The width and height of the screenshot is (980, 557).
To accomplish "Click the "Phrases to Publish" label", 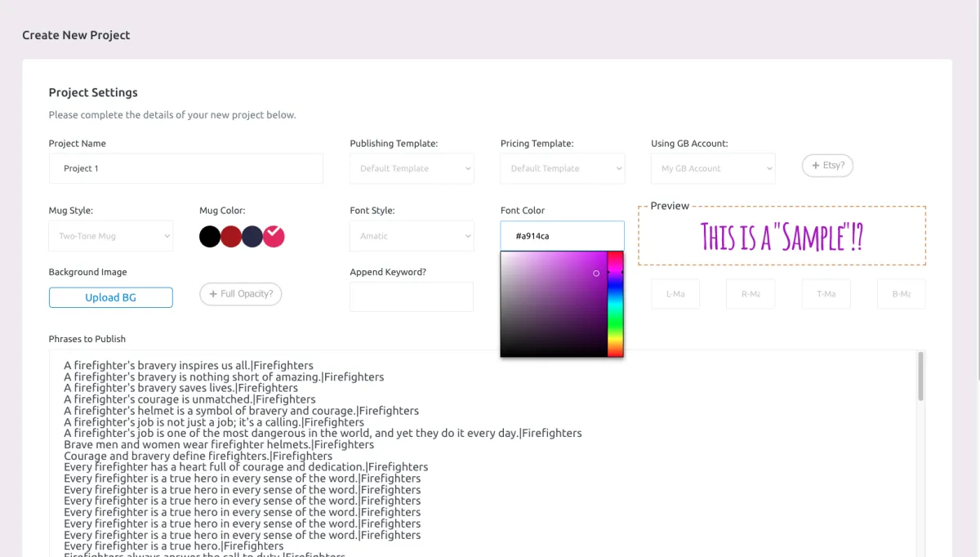I will pyautogui.click(x=87, y=339).
